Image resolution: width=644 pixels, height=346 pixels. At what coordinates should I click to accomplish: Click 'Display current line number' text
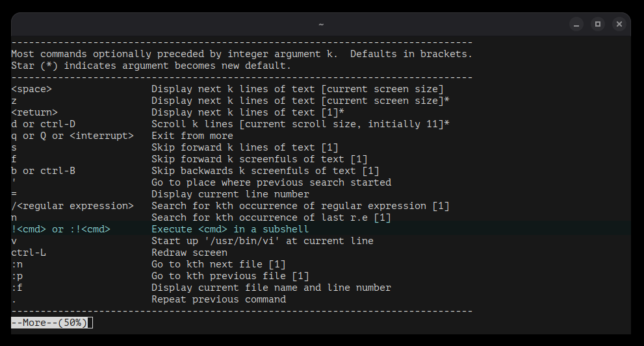230,194
